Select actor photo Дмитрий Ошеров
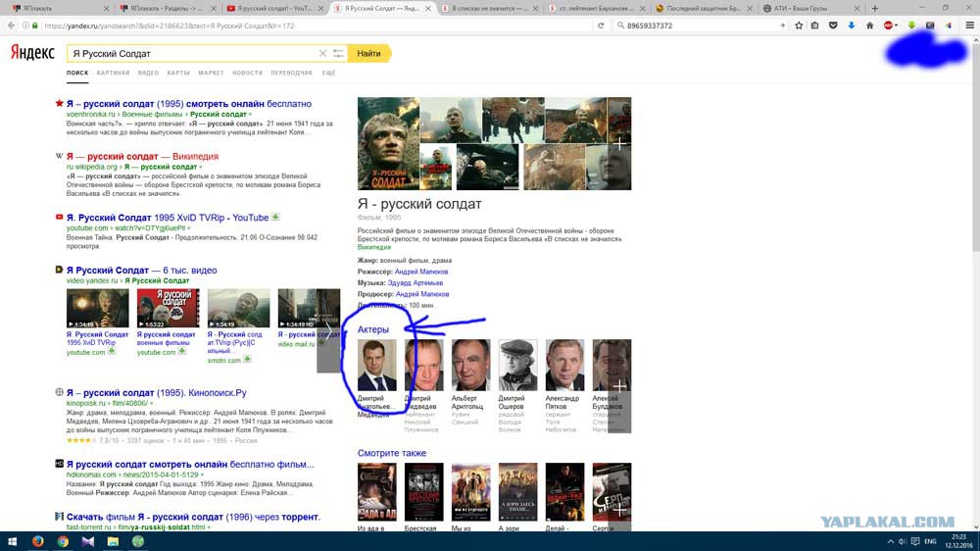Viewport: 980px width, 551px height. (x=517, y=366)
